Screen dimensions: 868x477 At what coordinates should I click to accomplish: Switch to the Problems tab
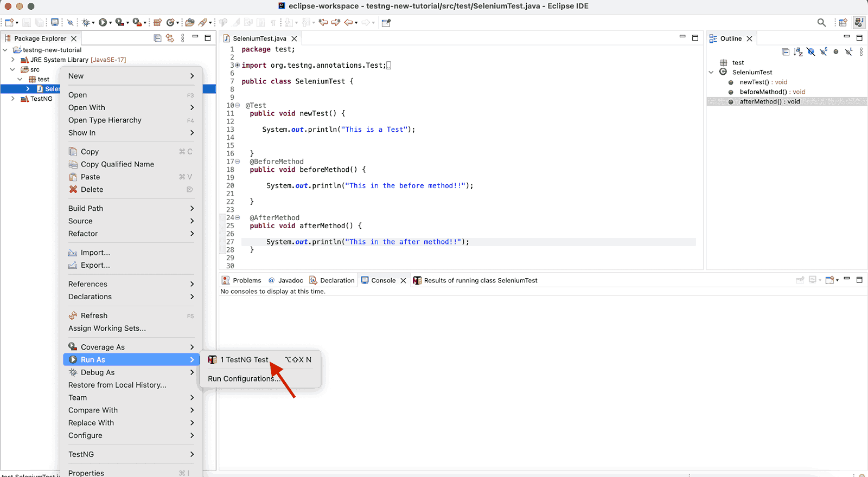coord(241,280)
